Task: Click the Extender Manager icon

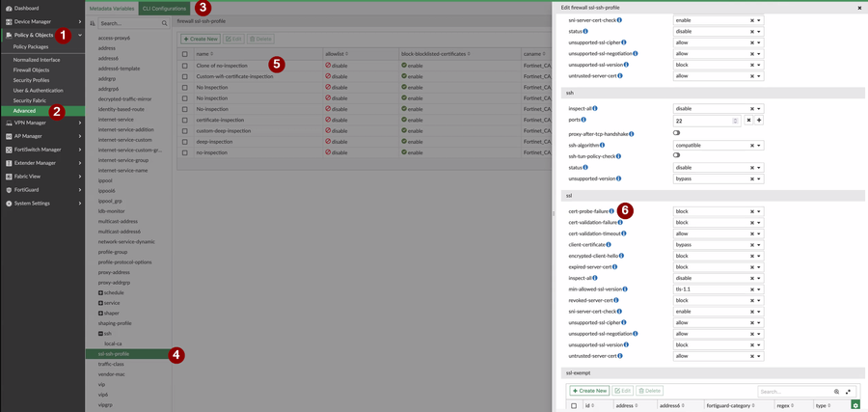Action: 9,163
